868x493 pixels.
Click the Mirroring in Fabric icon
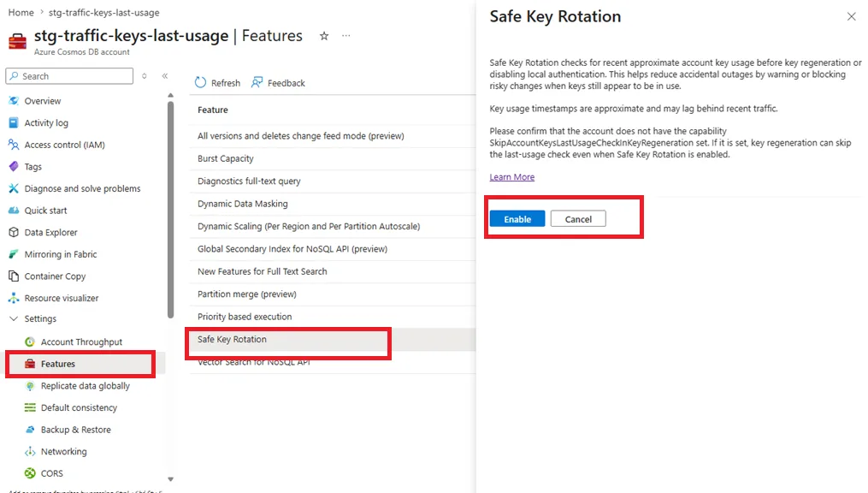pos(14,254)
